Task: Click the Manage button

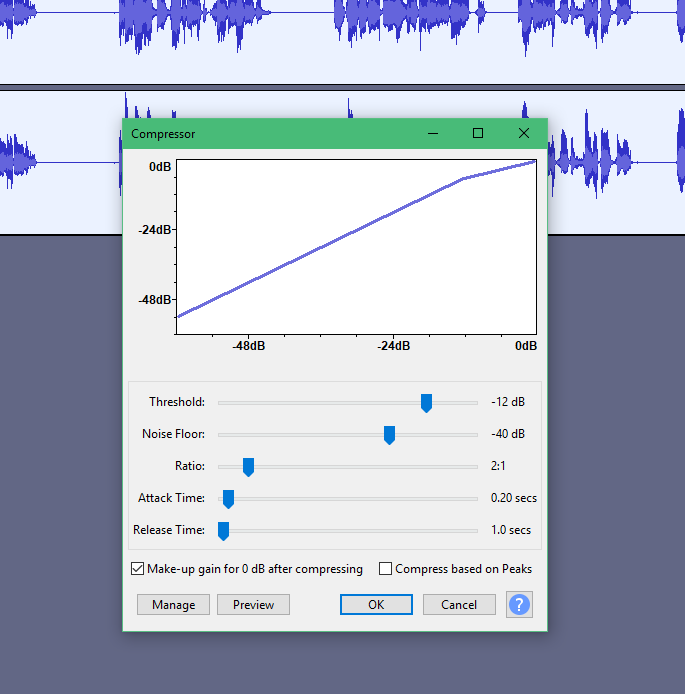Action: pos(173,605)
